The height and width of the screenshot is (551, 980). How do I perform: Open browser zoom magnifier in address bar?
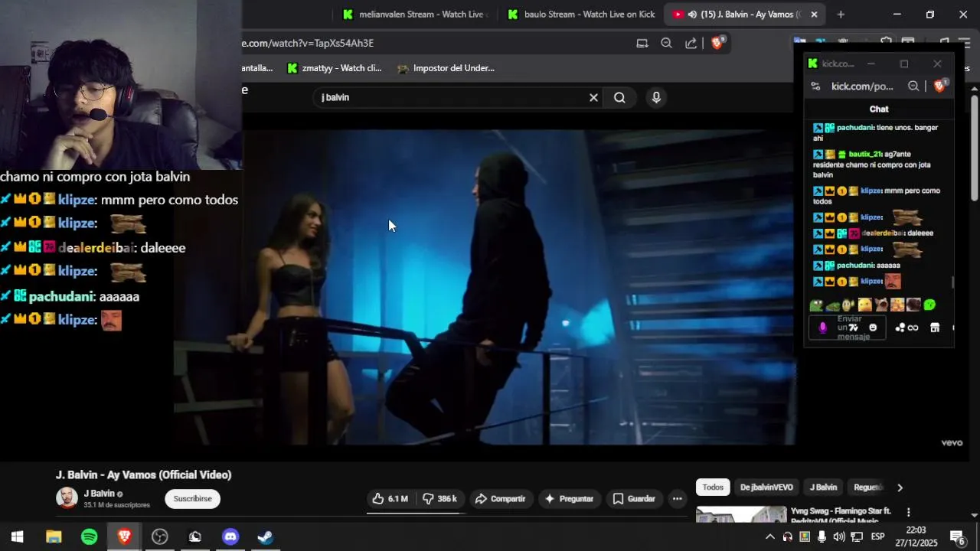click(666, 43)
